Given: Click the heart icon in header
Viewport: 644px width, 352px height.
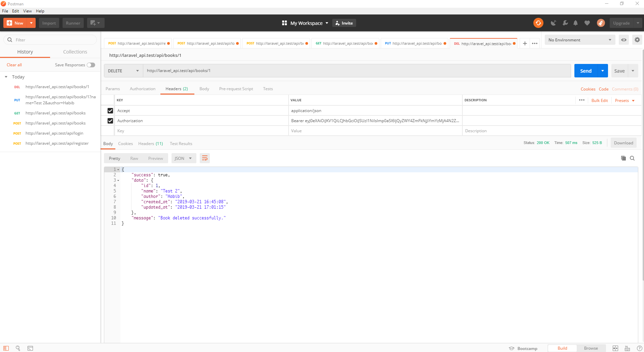Looking at the screenshot, I should [587, 23].
